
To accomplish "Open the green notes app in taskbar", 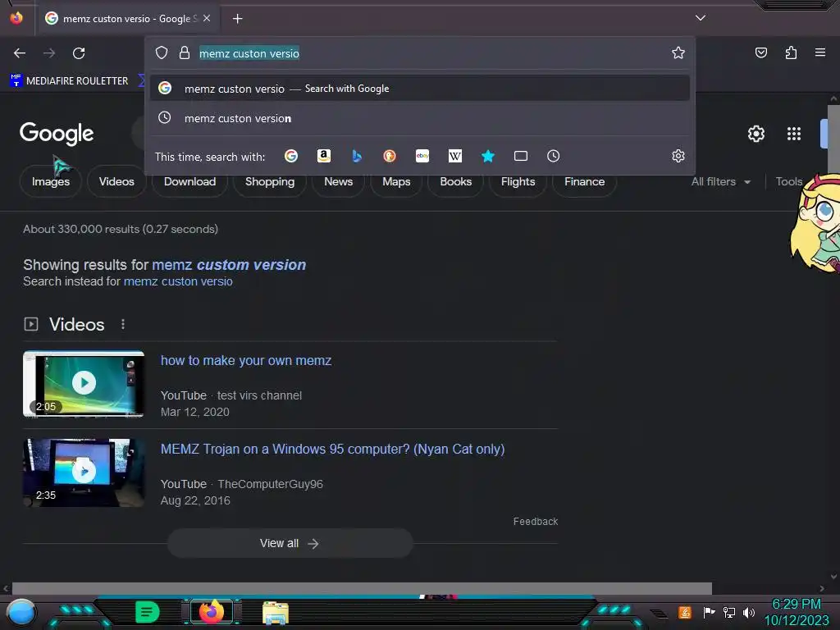I will pyautogui.click(x=148, y=612).
